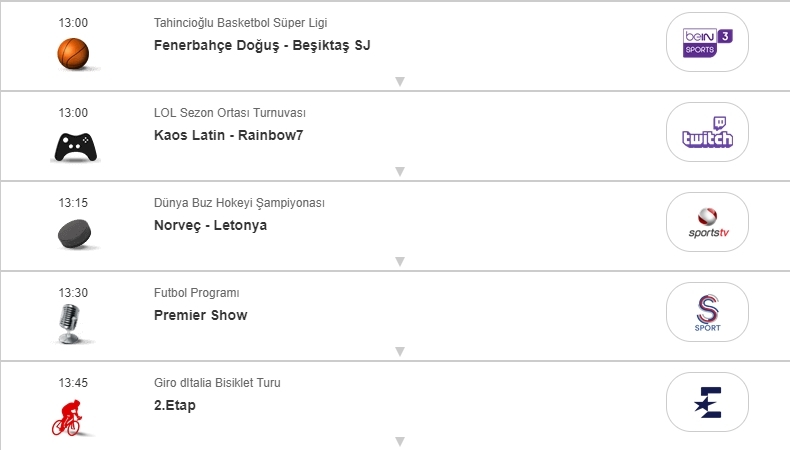Open the beIN Sports 3 channel logo
The image size is (790, 450).
click(707, 42)
